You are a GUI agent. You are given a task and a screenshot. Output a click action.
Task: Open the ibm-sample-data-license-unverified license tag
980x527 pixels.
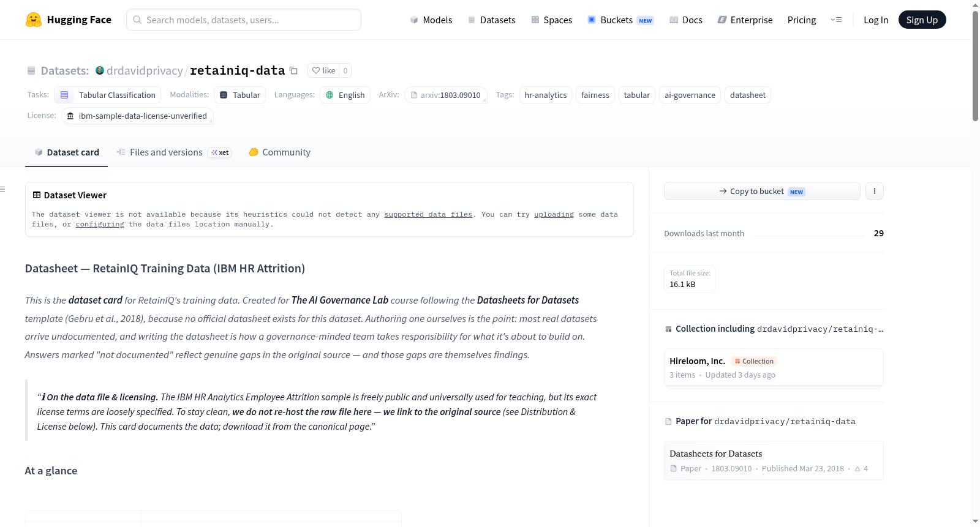coord(137,116)
